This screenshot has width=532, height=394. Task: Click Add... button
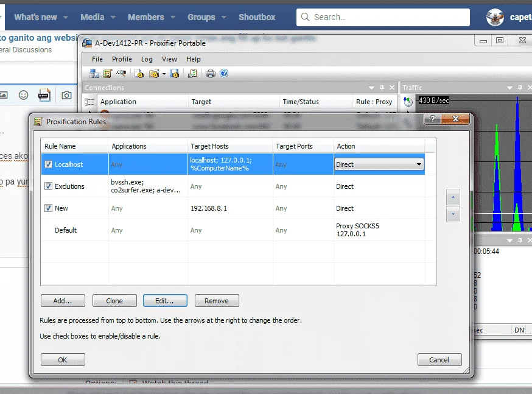[x=63, y=301]
